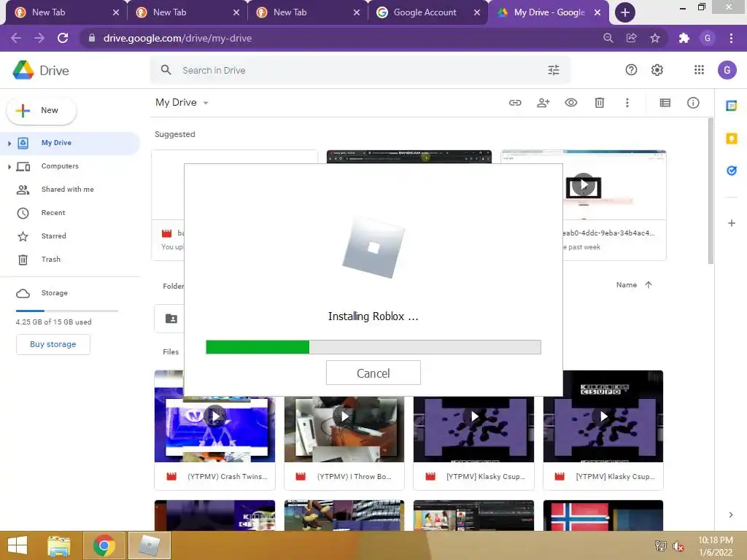The image size is (747, 560).
Task: Open the My Drive dropdown arrow
Action: (206, 103)
